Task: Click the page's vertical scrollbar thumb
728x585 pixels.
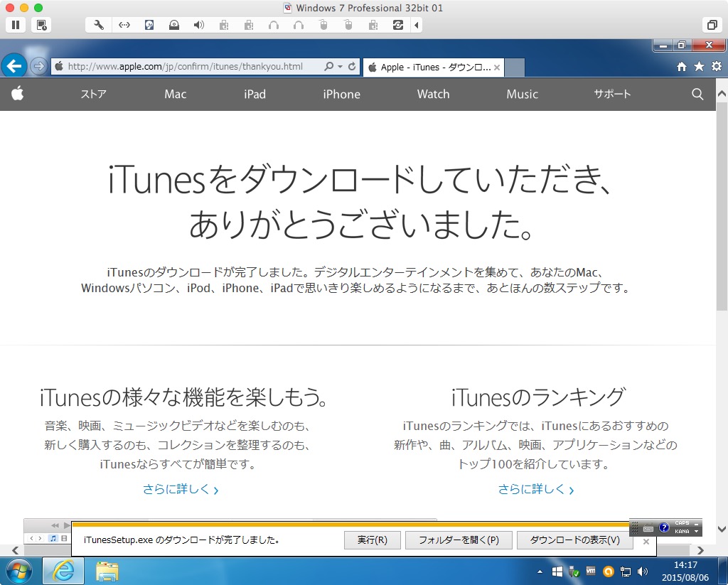Action: (722, 207)
